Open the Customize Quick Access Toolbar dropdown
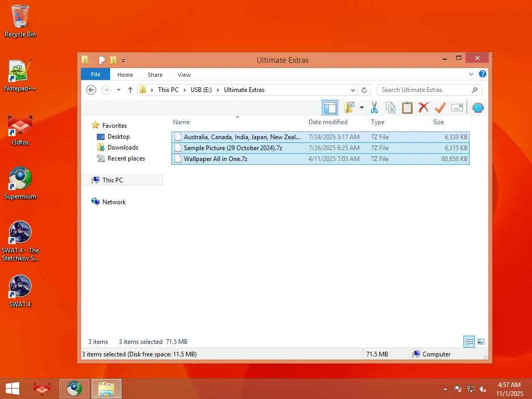532x399 pixels. click(123, 60)
